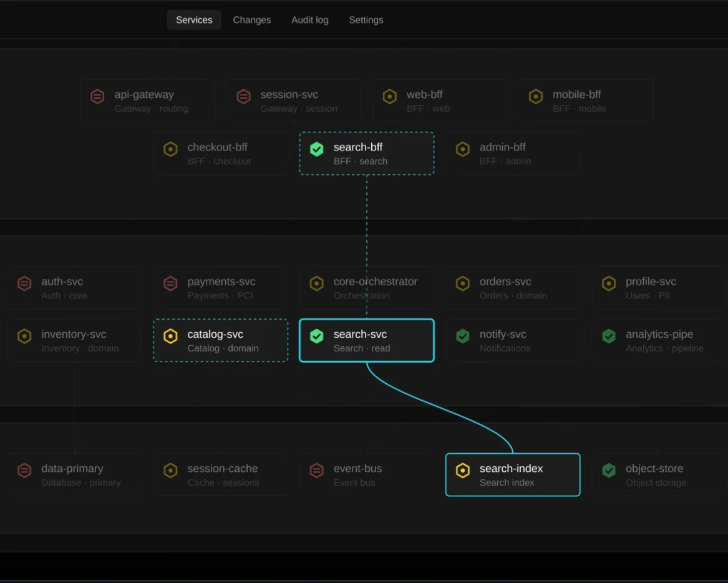
Task: Select the core-orchestrator node label
Action: coord(376,282)
